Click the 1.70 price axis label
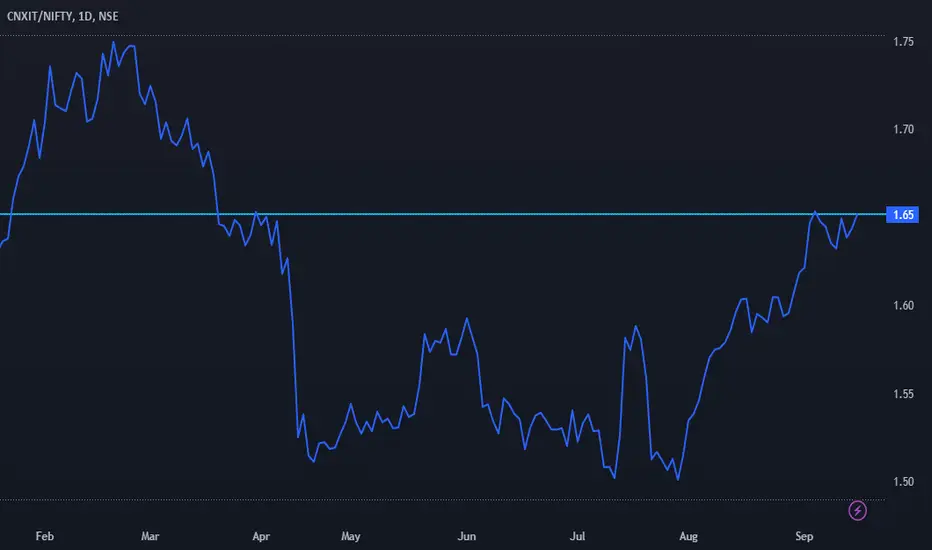The width and height of the screenshot is (932, 550). [903, 129]
